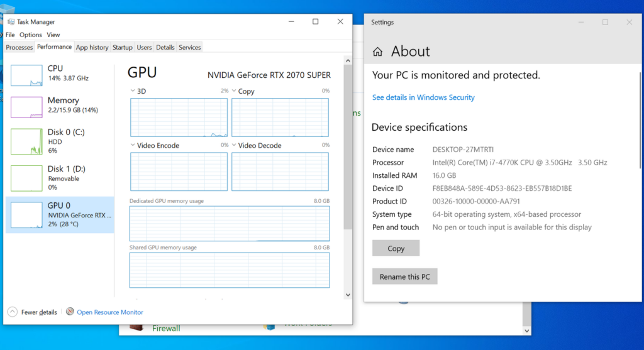Image resolution: width=644 pixels, height=350 pixels.
Task: Select the CPU usage thumbnail graph
Action: point(26,75)
